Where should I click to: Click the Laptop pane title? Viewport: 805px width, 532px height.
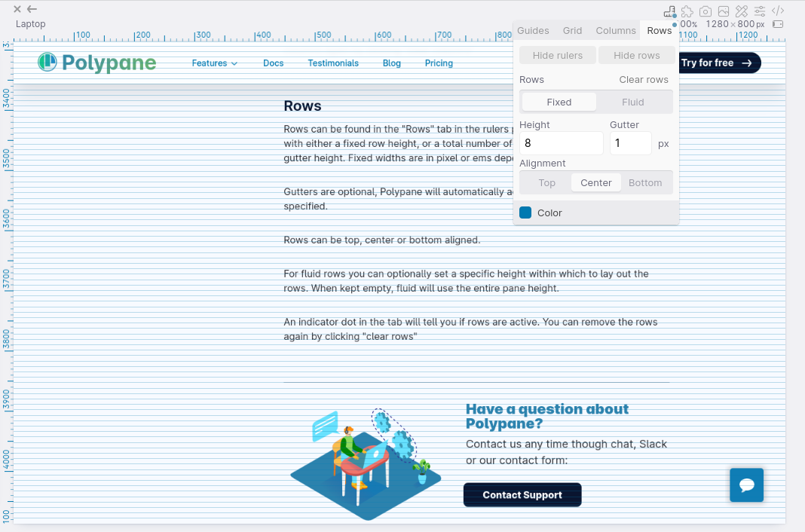[30, 23]
